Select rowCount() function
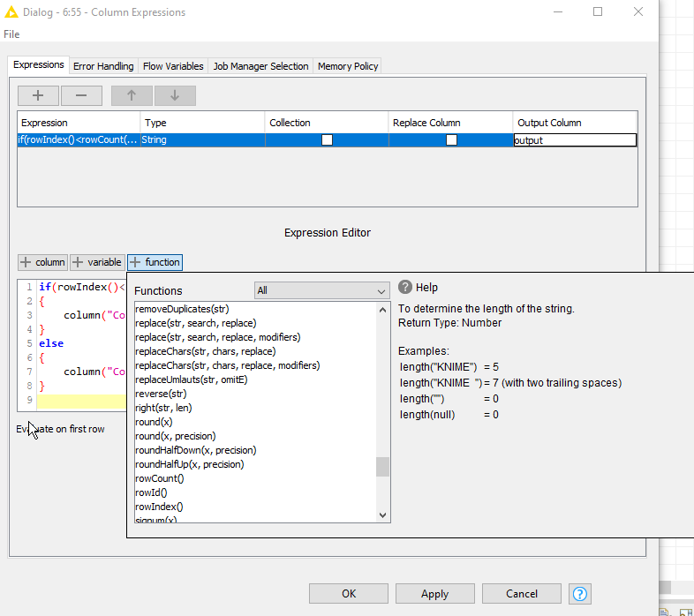This screenshot has width=694, height=616. click(255, 479)
